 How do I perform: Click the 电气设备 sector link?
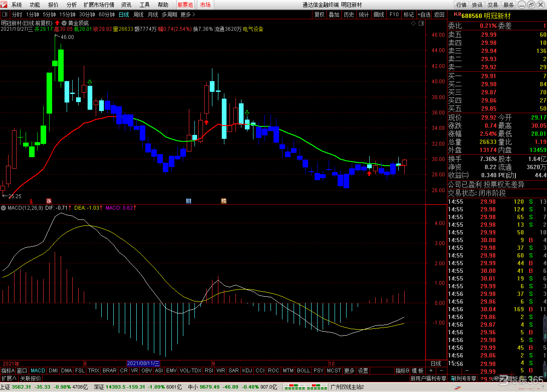click(253, 29)
